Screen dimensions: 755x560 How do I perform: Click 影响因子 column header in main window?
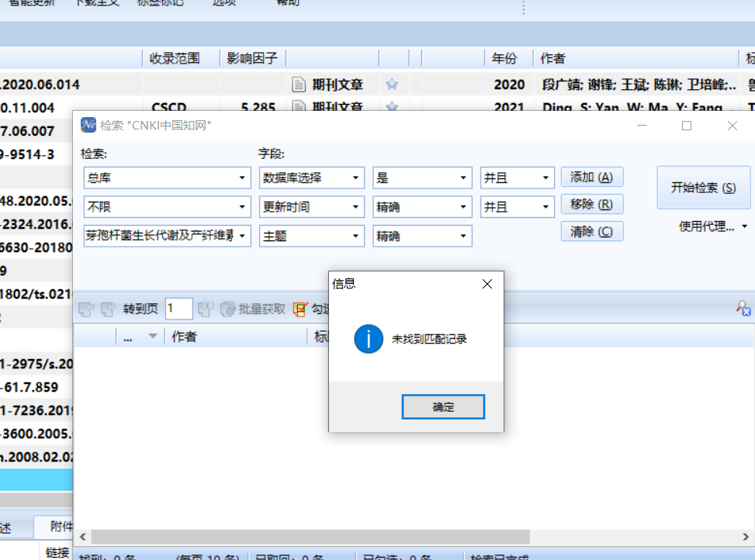click(252, 59)
